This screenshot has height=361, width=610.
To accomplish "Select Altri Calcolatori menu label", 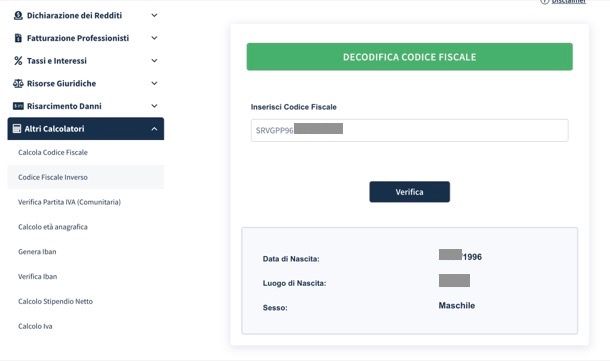I will click(x=54, y=129).
